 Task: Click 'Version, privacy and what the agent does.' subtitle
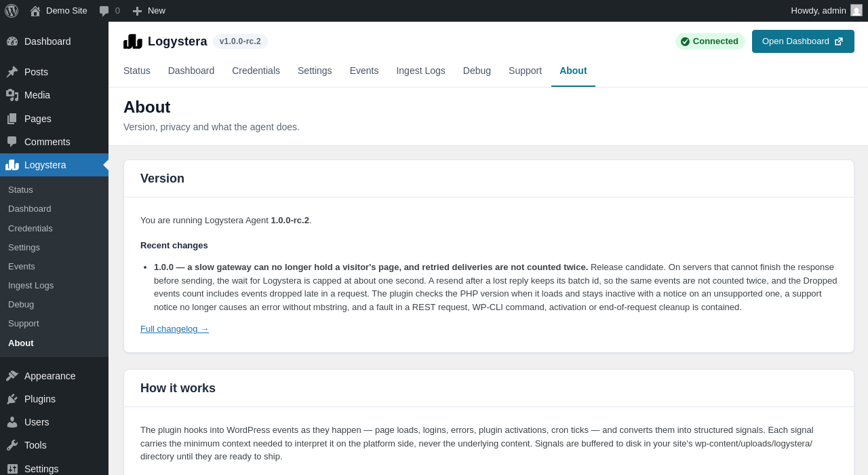[212, 127]
